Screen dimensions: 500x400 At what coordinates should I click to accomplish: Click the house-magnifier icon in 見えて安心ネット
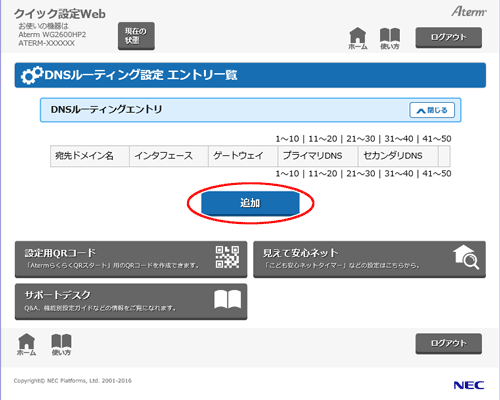click(x=466, y=257)
